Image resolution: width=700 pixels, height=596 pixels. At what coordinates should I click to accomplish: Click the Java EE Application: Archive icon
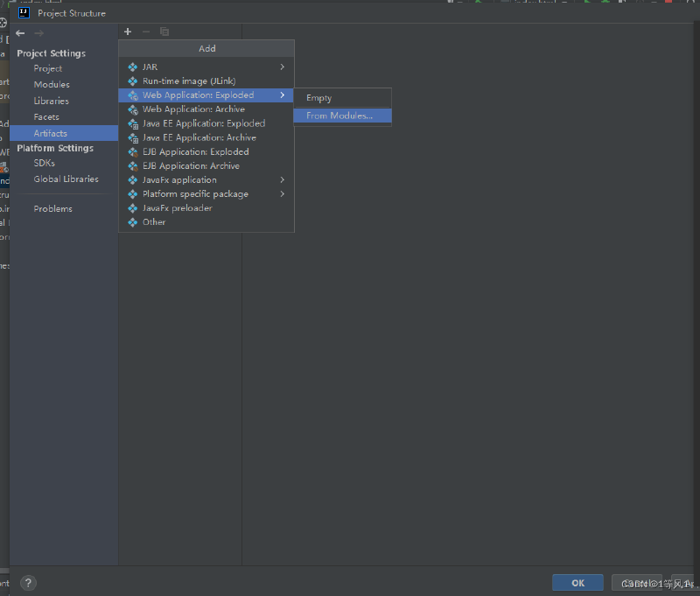pos(133,138)
